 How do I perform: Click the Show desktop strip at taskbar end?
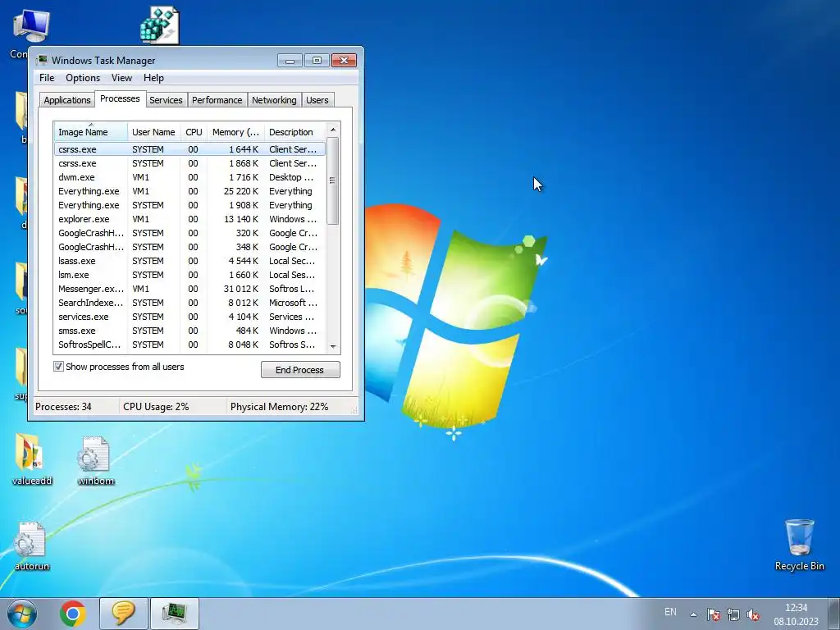point(833,614)
